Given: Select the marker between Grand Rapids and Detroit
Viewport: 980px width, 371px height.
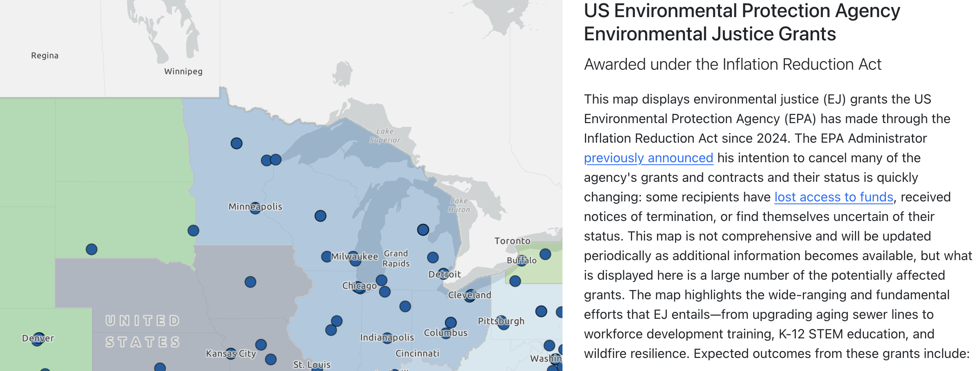Looking at the screenshot, I should coord(433,257).
